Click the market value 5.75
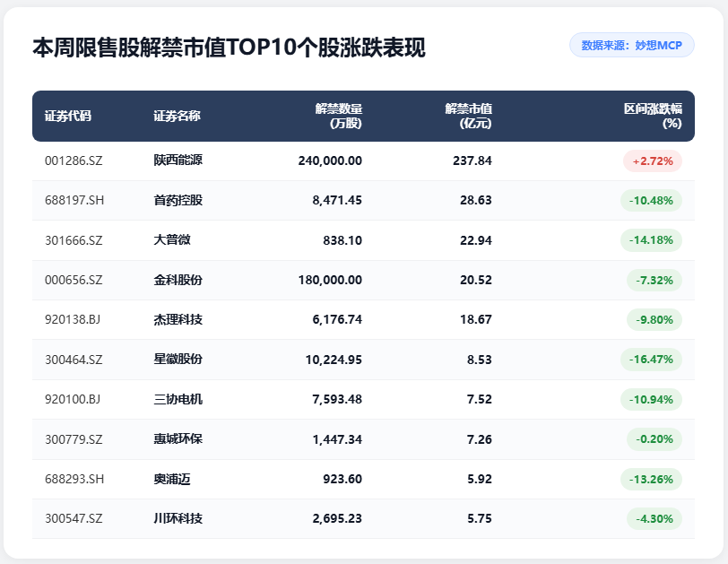The image size is (728, 564). [479, 518]
